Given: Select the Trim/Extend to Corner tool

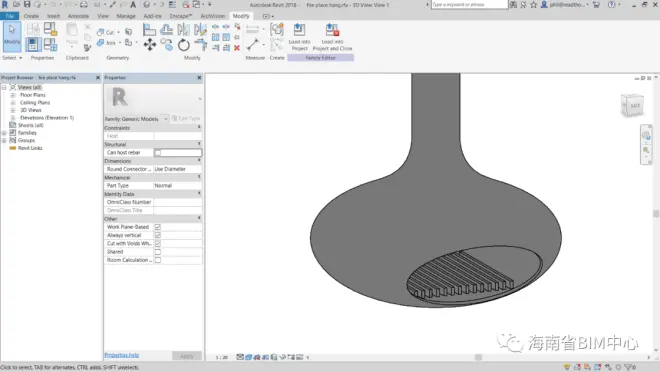Looking at the screenshot, I should click(200, 45).
